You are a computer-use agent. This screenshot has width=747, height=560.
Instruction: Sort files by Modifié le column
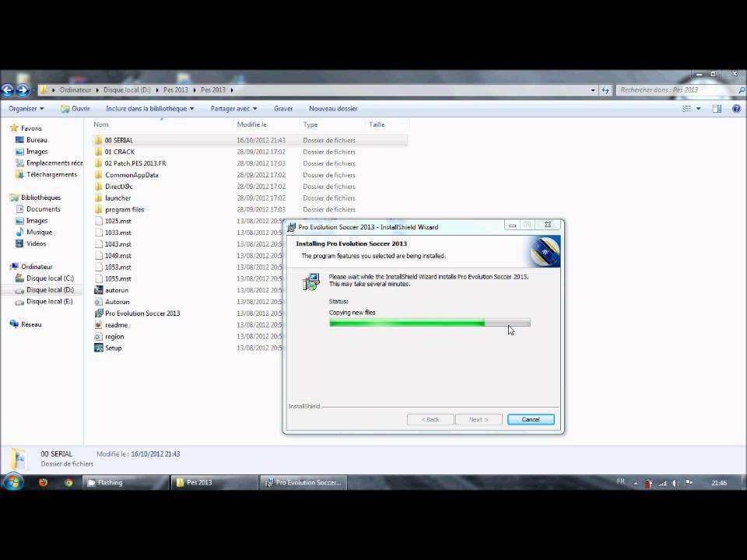coord(267,124)
